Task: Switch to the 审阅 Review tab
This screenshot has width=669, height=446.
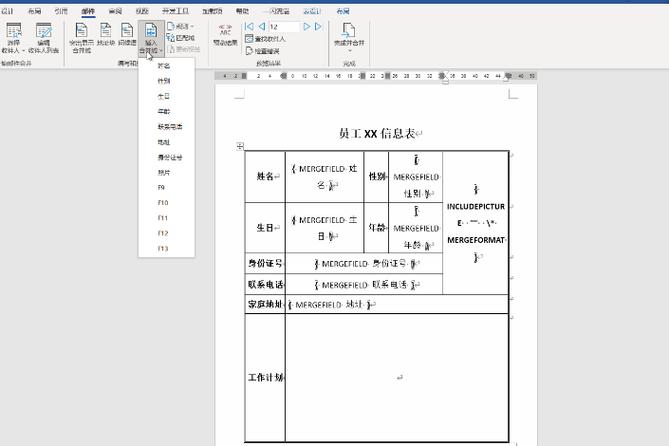Action: tap(115, 11)
